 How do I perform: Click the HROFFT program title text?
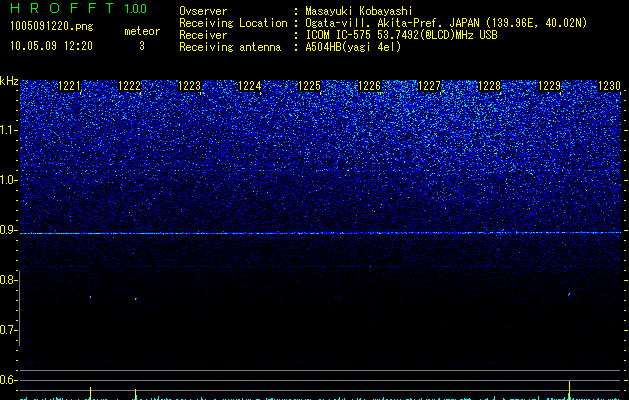pos(62,8)
